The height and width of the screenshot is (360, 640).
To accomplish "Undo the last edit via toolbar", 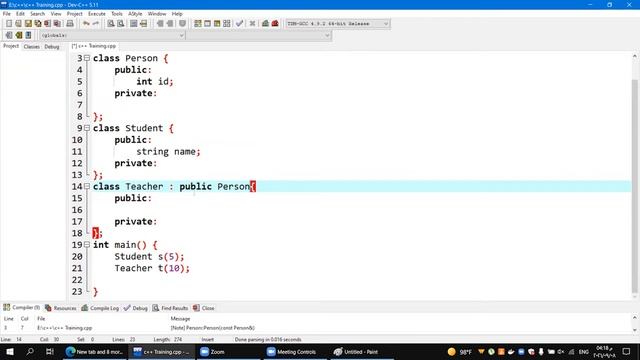I will coord(86,24).
